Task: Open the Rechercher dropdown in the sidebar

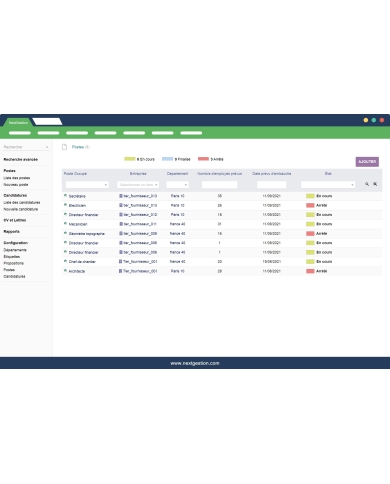Action: (x=26, y=147)
